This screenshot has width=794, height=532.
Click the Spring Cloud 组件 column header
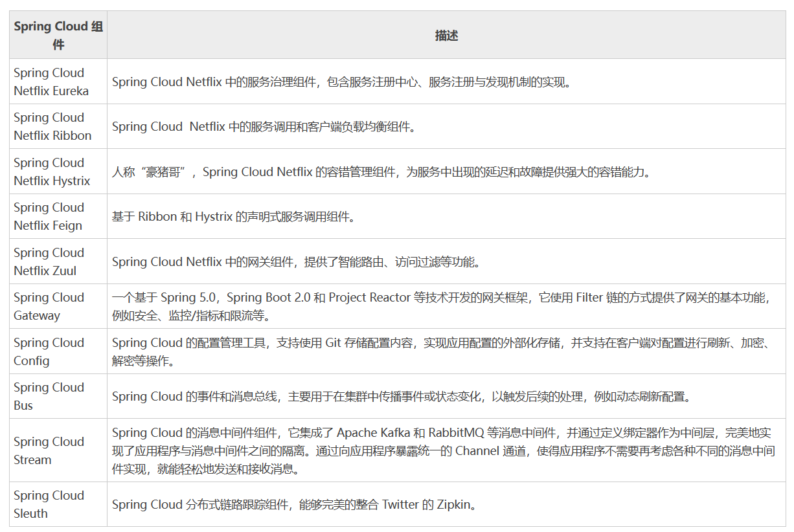(x=57, y=35)
